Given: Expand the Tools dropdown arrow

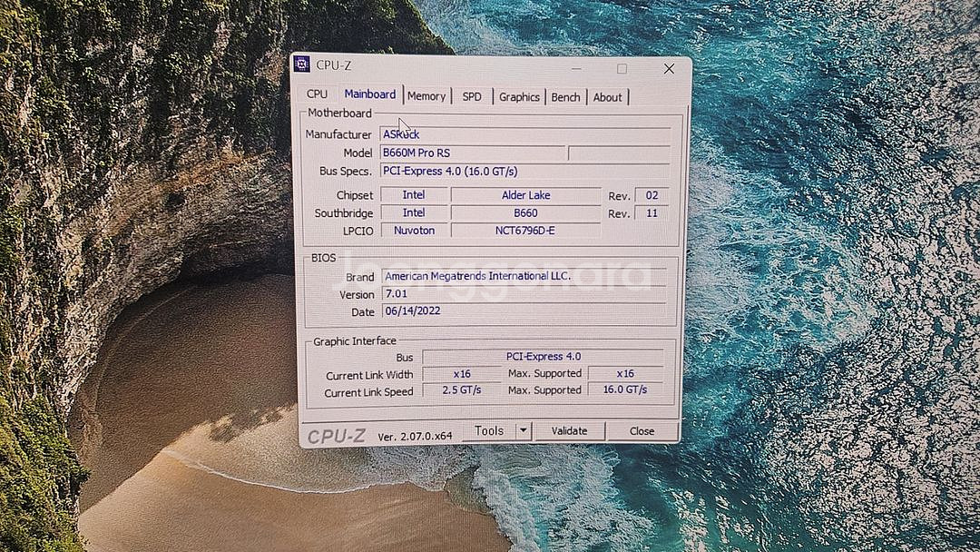Looking at the screenshot, I should tap(524, 430).
